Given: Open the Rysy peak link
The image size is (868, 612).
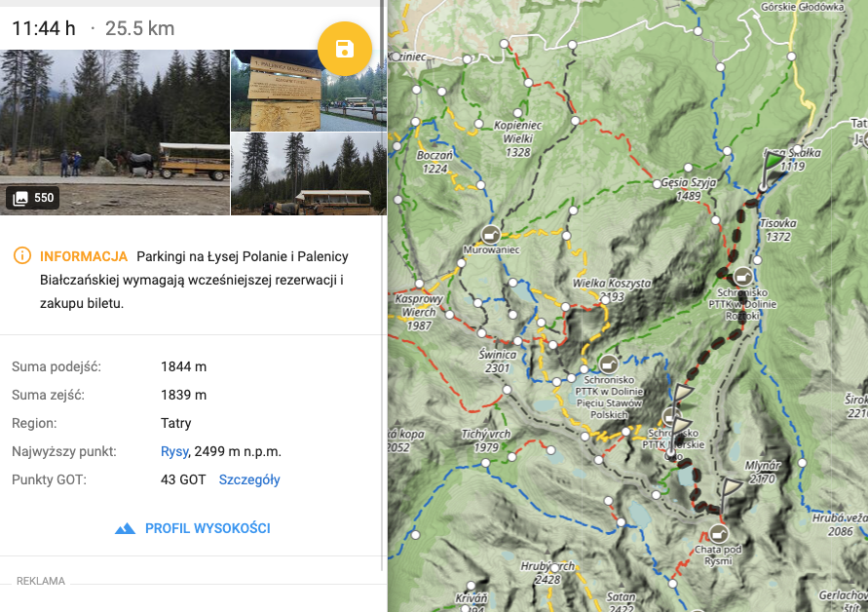Looking at the screenshot, I should tap(174, 452).
